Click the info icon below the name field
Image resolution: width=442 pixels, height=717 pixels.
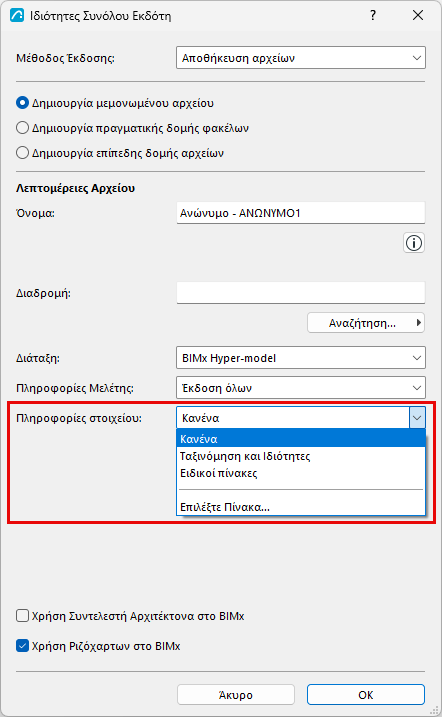click(414, 243)
